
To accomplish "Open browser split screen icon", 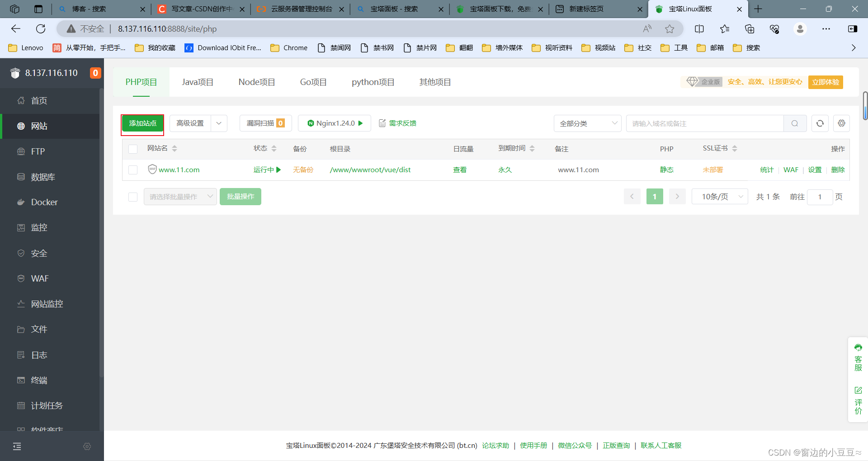I will pos(699,29).
